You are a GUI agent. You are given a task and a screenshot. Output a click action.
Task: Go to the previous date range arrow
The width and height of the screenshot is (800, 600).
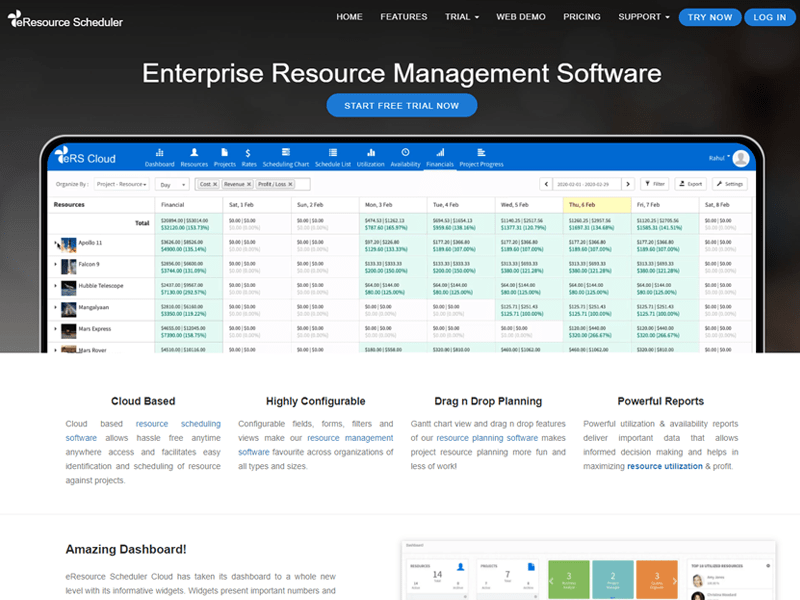click(x=546, y=184)
